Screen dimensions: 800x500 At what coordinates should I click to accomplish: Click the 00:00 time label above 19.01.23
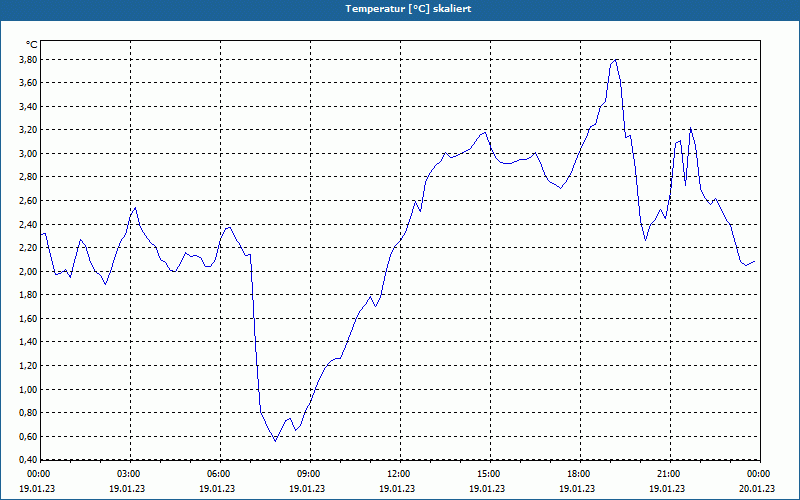click(x=38, y=474)
